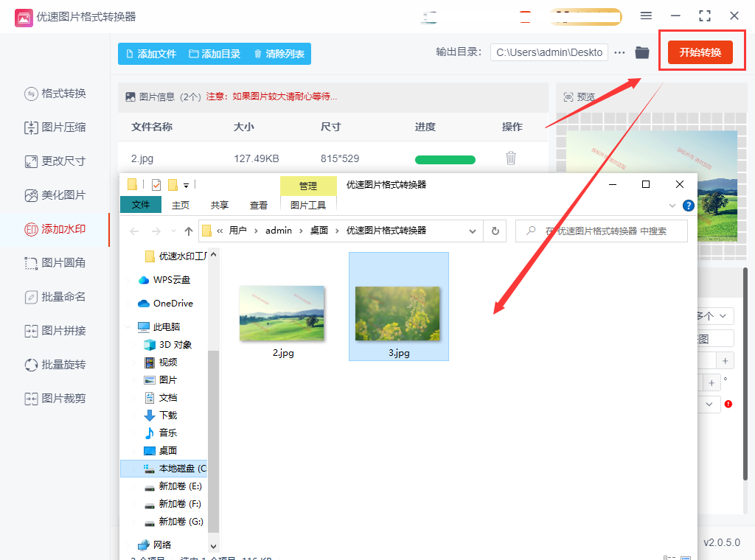Screen dimensions: 755x560
Task: Select OneDrive in navigation tree
Action: 165,304
